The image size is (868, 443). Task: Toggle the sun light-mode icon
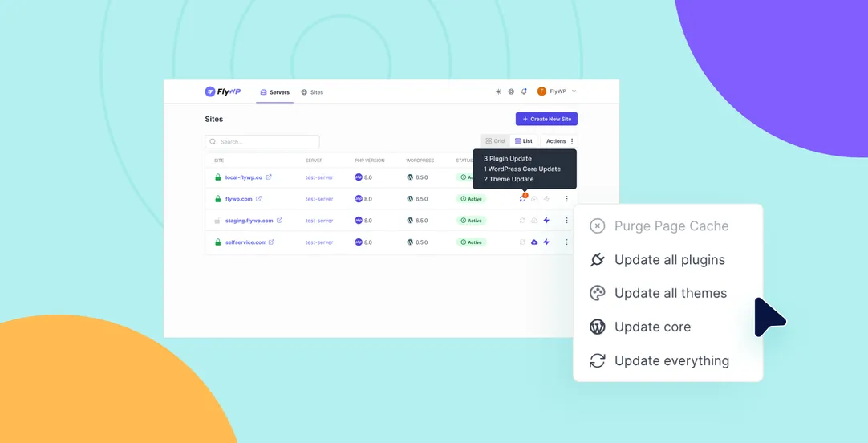click(x=498, y=91)
